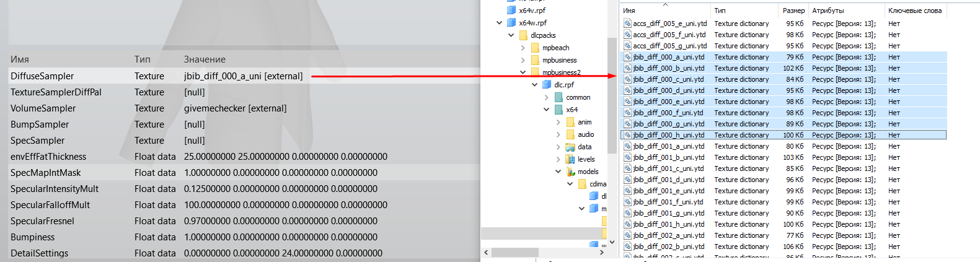This screenshot has height=262, width=980.
Task: Select the mpbeach folder icon
Action: point(535,48)
